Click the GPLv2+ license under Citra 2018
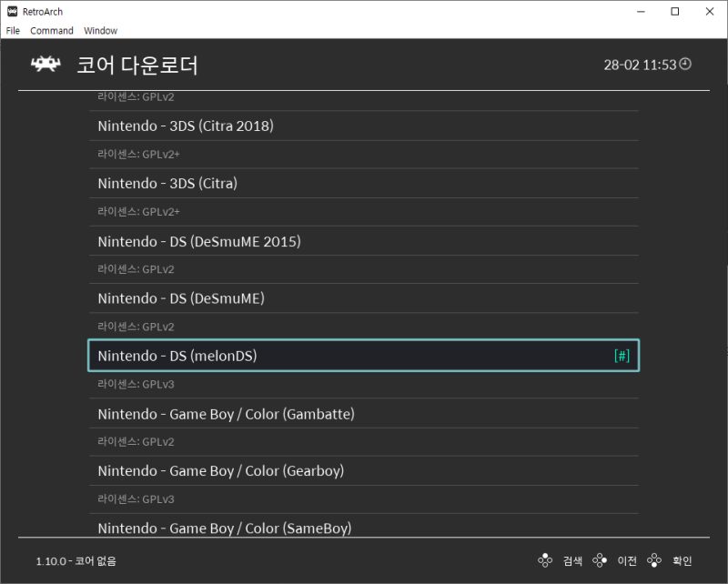728x584 pixels. pos(138,154)
